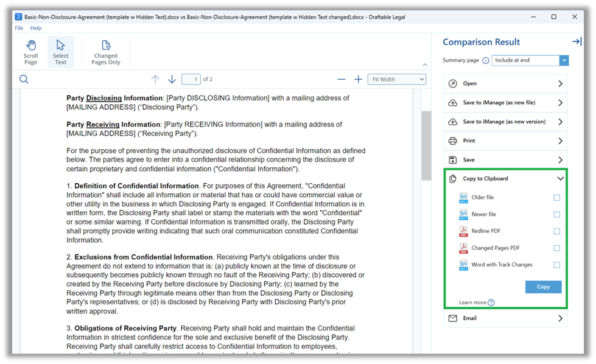The image size is (596, 364).
Task: Check the Word with Track Changes checkbox
Action: 557,265
